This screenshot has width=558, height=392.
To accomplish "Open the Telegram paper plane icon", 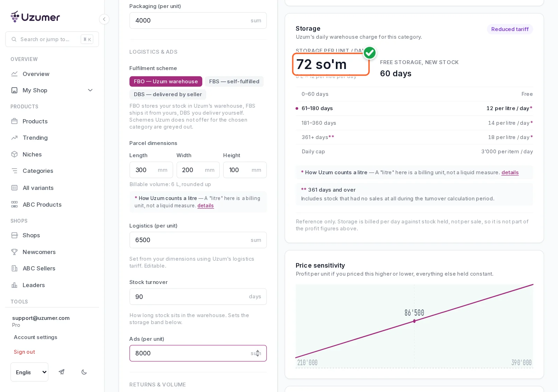I will [x=61, y=372].
